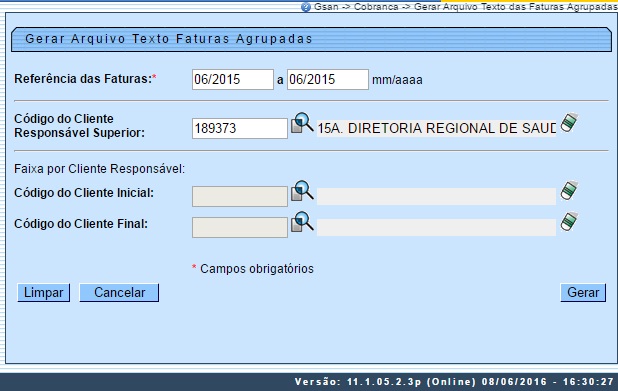Click the breadcrumb text Gsan -> Cobranca
The height and width of the screenshot is (391, 618).
click(356, 7)
